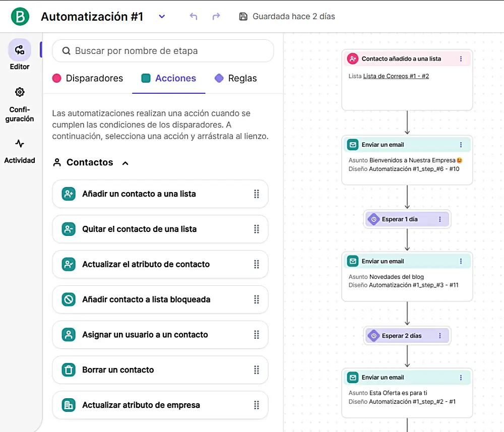The image size is (504, 432).
Task: Click the Brevo logo
Action: pos(19,16)
